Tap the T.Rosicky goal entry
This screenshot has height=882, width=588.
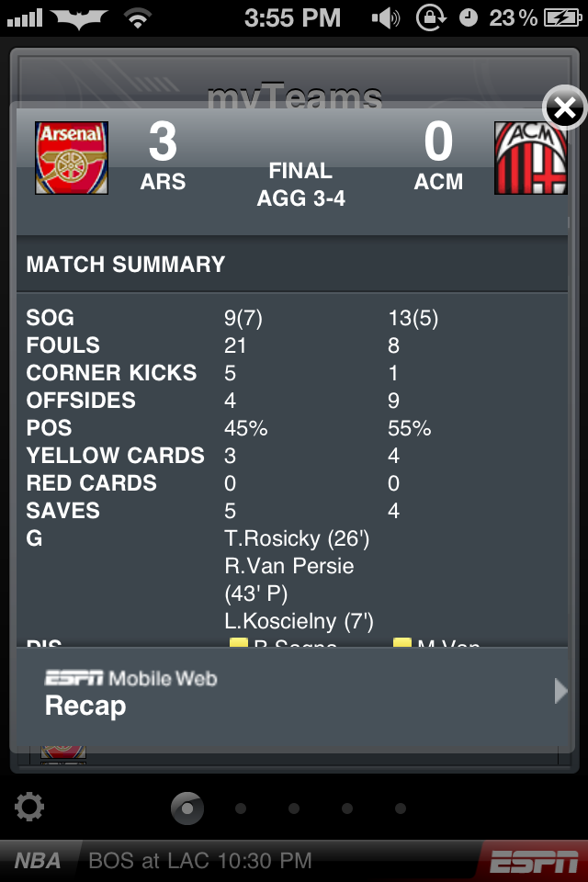pyautogui.click(x=296, y=538)
